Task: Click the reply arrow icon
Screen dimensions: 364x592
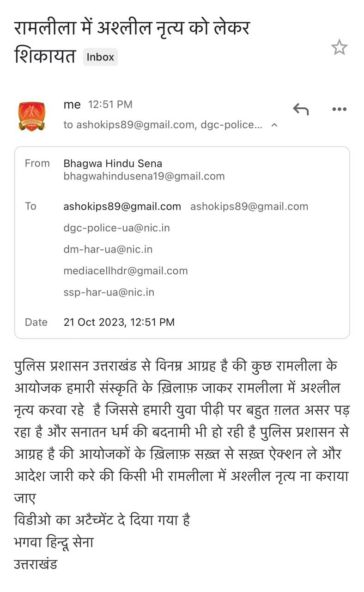Action: click(301, 109)
